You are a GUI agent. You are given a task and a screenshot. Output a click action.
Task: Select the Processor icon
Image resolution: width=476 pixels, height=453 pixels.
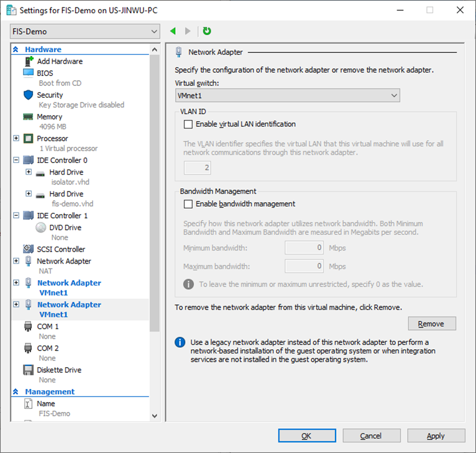point(28,139)
